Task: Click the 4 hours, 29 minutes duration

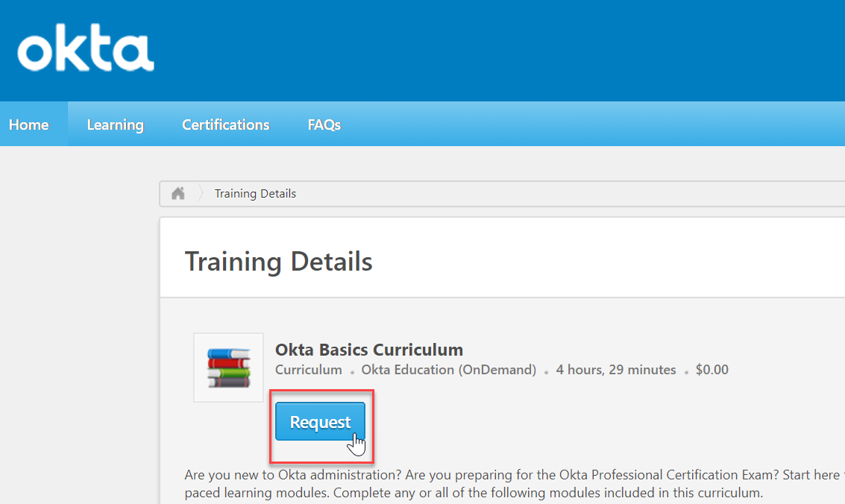Action: 616,370
